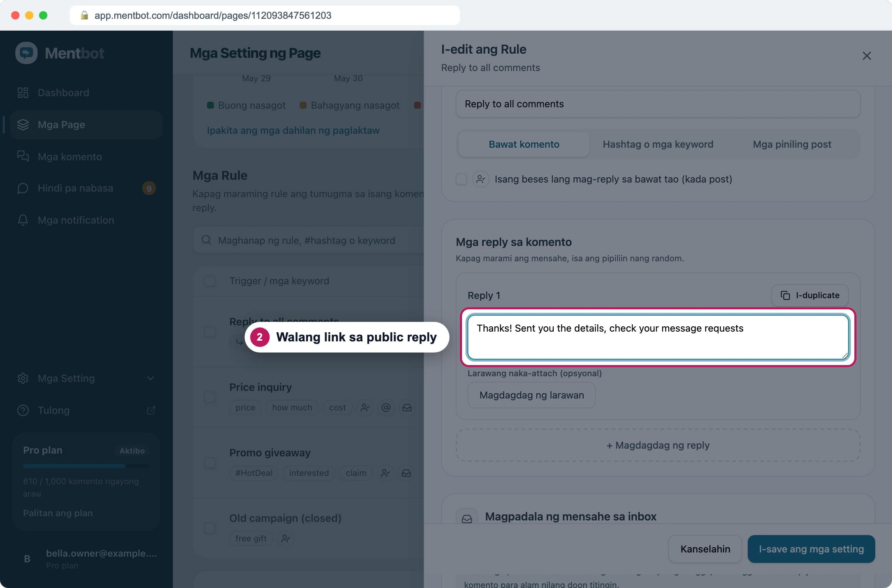Click the Mentbot logo icon
The width and height of the screenshot is (892, 588).
(x=26, y=53)
